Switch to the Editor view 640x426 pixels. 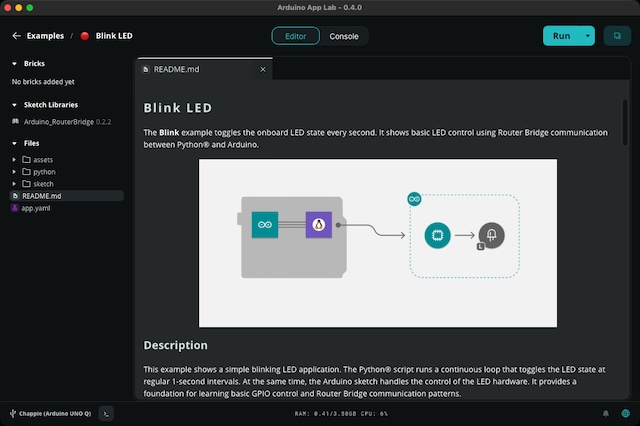pos(296,36)
